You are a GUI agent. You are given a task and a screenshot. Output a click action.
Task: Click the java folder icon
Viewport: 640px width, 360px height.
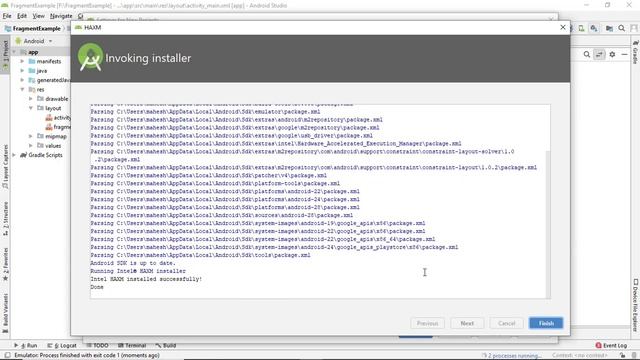[32, 71]
